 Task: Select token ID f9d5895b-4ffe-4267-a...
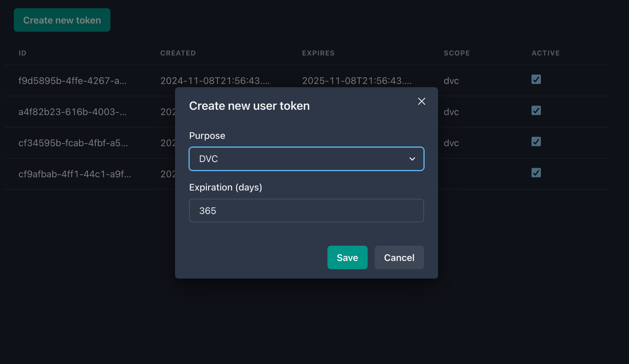73,81
